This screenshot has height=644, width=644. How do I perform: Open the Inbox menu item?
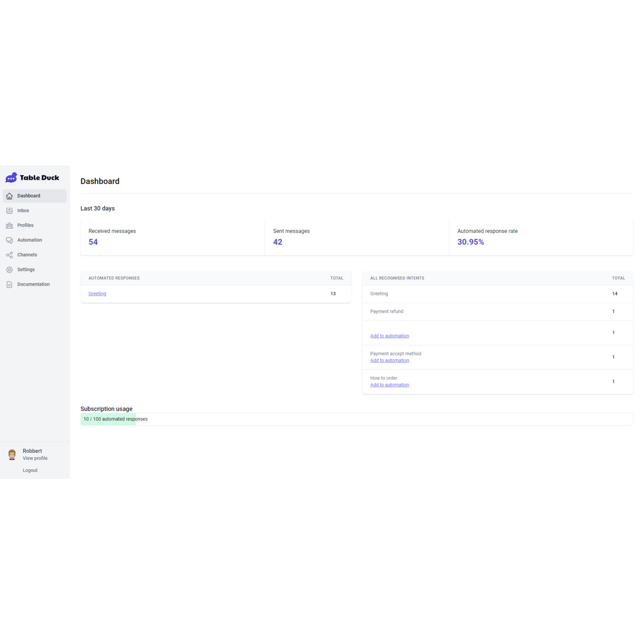tap(23, 211)
